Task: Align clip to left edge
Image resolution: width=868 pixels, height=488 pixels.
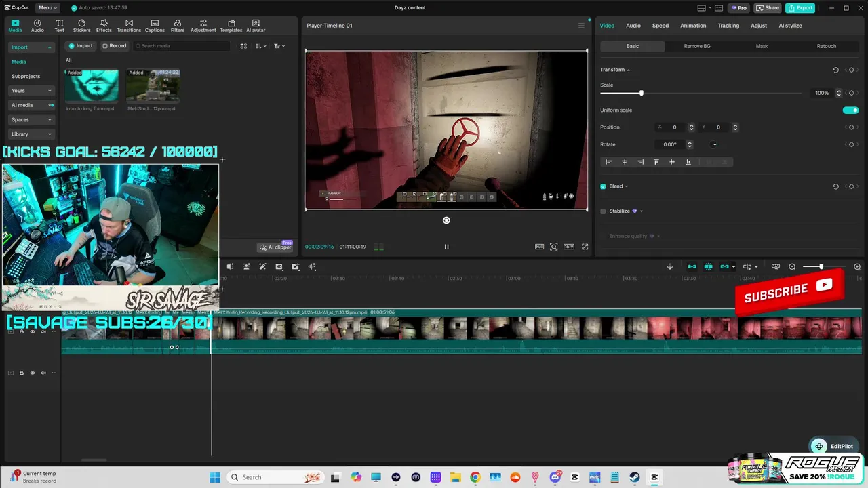Action: pos(608,162)
